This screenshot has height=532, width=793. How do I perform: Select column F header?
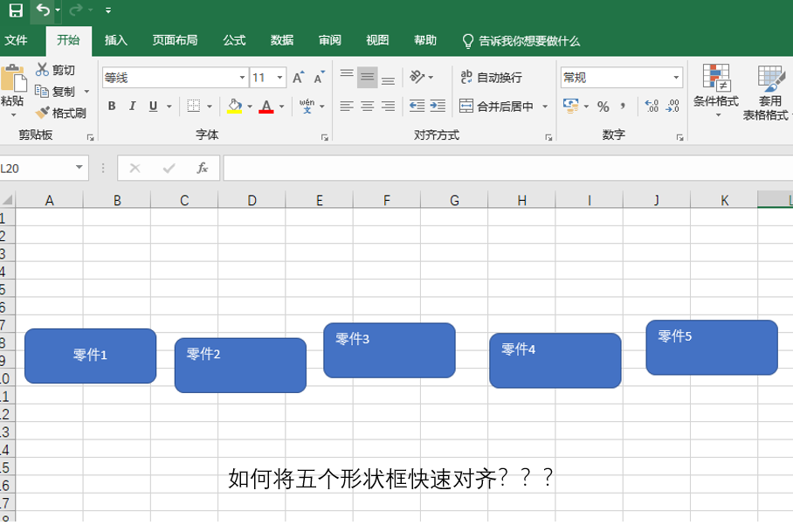click(387, 200)
